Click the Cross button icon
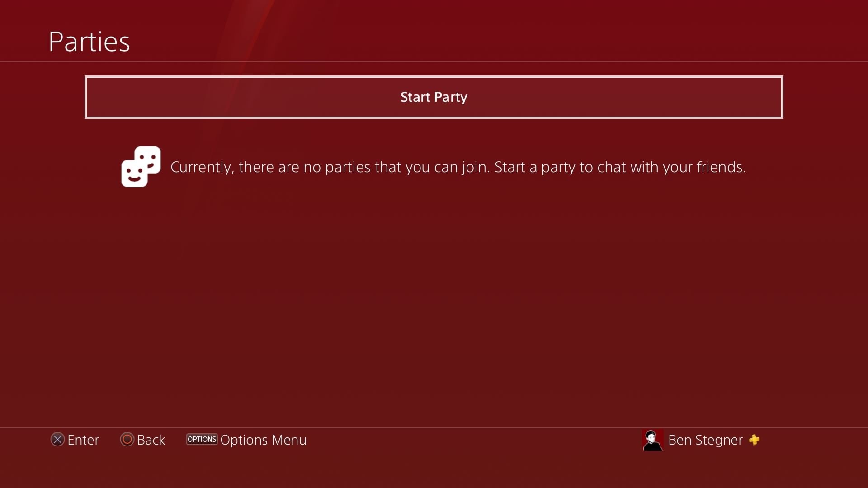The width and height of the screenshot is (868, 488). (x=57, y=440)
